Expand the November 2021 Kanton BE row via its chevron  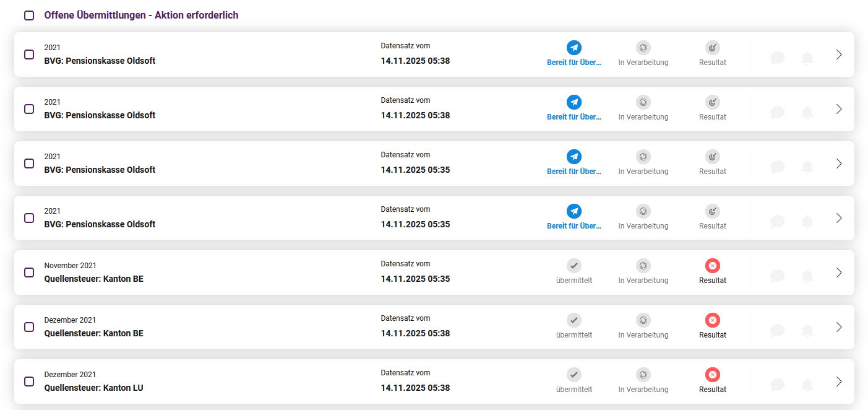click(839, 273)
